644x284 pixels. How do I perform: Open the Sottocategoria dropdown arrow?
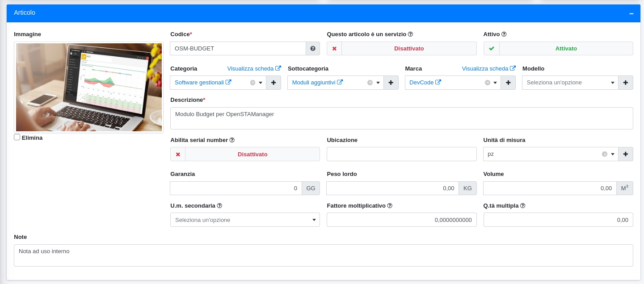pyautogui.click(x=378, y=83)
